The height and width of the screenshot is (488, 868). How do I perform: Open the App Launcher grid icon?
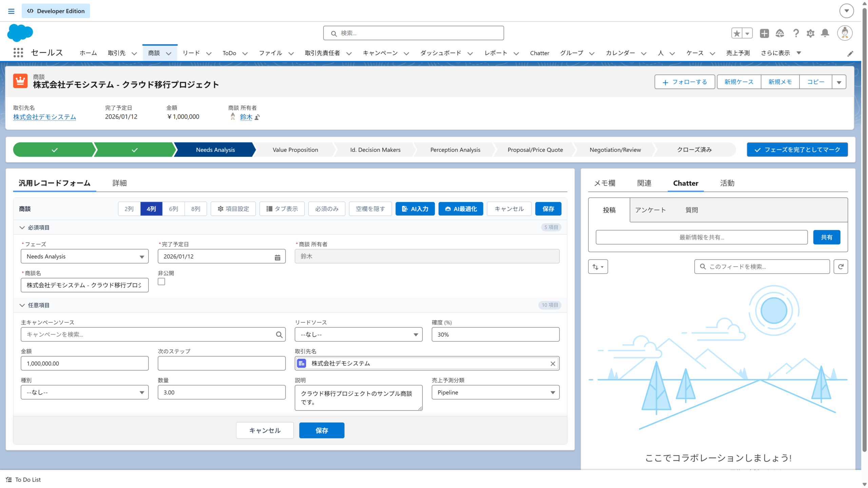tap(18, 53)
